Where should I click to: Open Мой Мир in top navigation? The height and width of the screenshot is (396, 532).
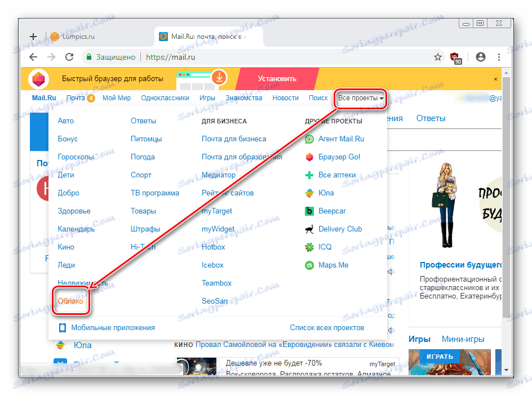coord(116,98)
